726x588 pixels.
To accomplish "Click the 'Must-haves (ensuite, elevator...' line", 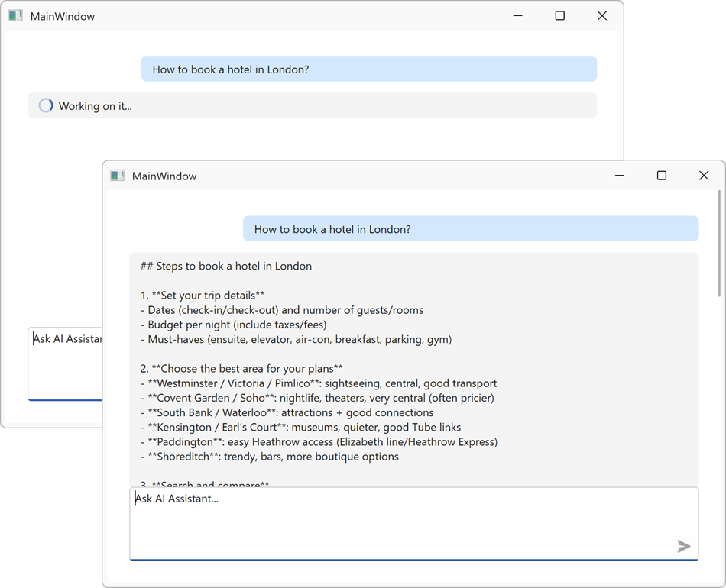I will click(x=296, y=340).
